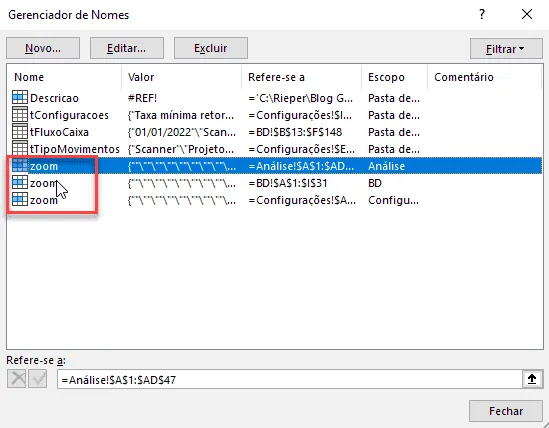
Task: Click the tConfiguracoes table icon
Action: tap(20, 114)
